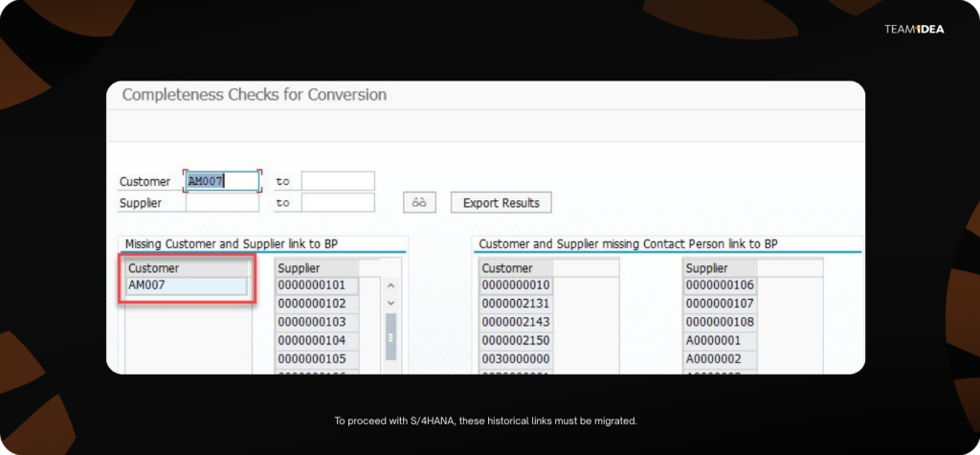Focus the Supplier from-value input field
980x455 pixels.
pyautogui.click(x=222, y=203)
